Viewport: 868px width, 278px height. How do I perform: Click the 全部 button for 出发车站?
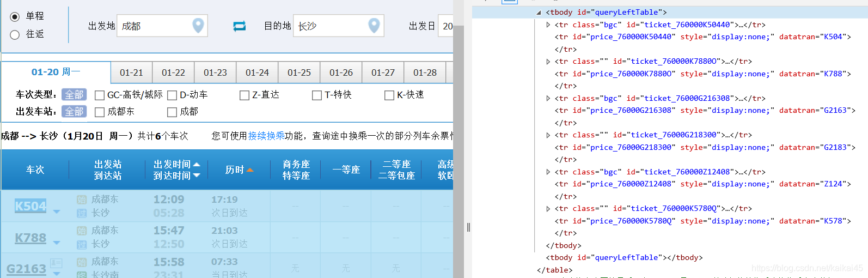(74, 112)
